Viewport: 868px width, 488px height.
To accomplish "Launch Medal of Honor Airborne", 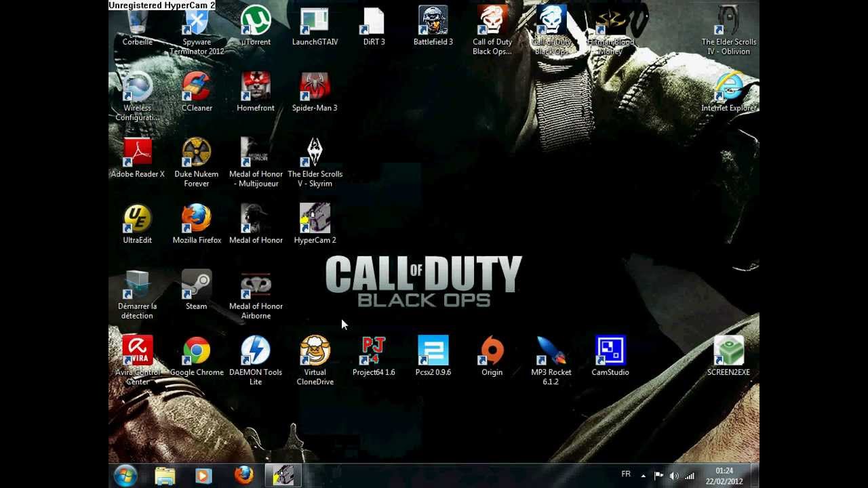I will [x=256, y=296].
